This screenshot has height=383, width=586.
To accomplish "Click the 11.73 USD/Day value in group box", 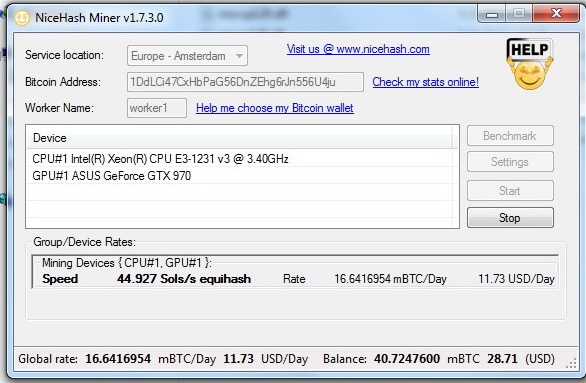I will tap(516, 279).
